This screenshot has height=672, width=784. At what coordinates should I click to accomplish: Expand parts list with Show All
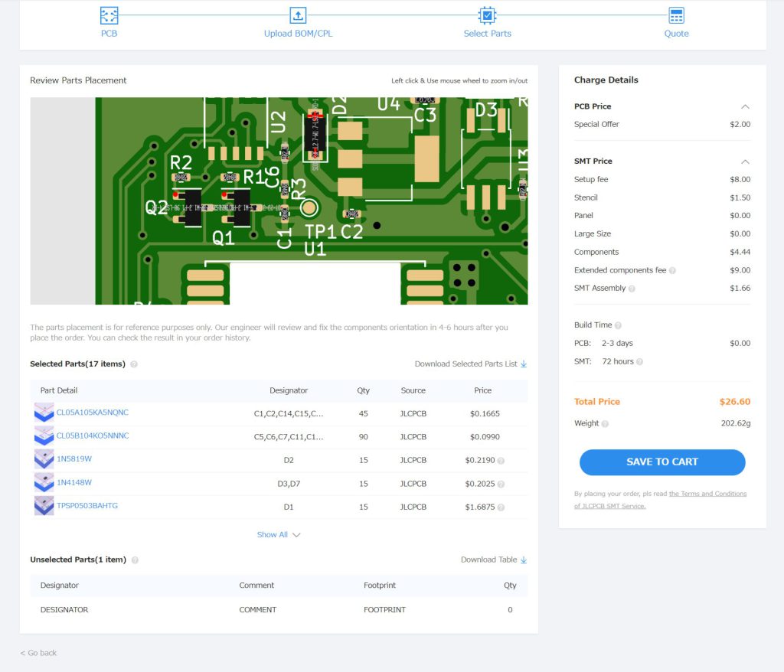pyautogui.click(x=279, y=535)
